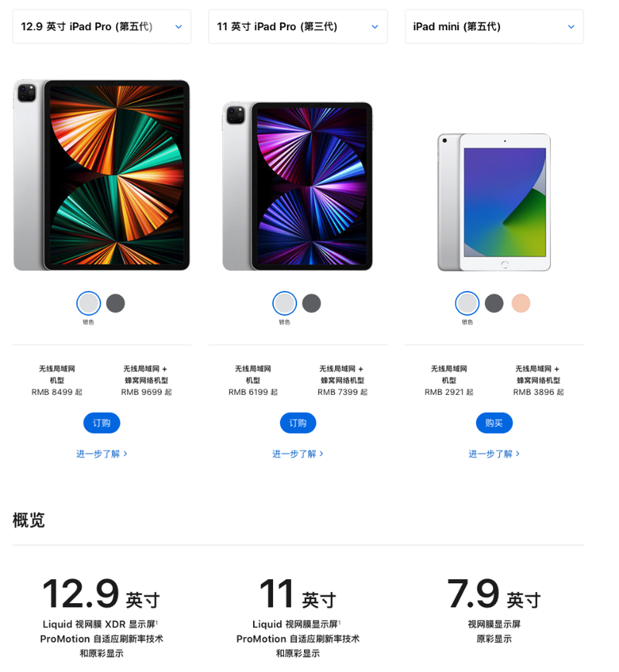
Task: Click the RMB 8499 起 Wi-Fi model price
Action: point(56,393)
